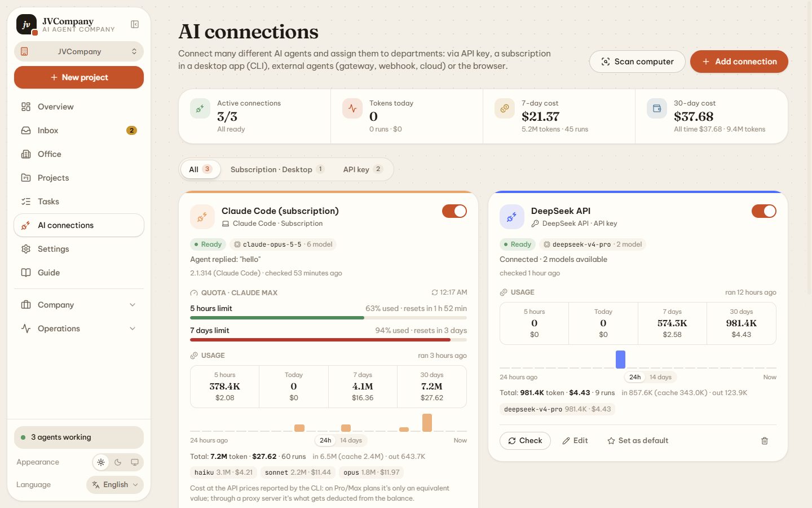Expand the Operations section
Screen dimensions: 812x508
point(79,329)
